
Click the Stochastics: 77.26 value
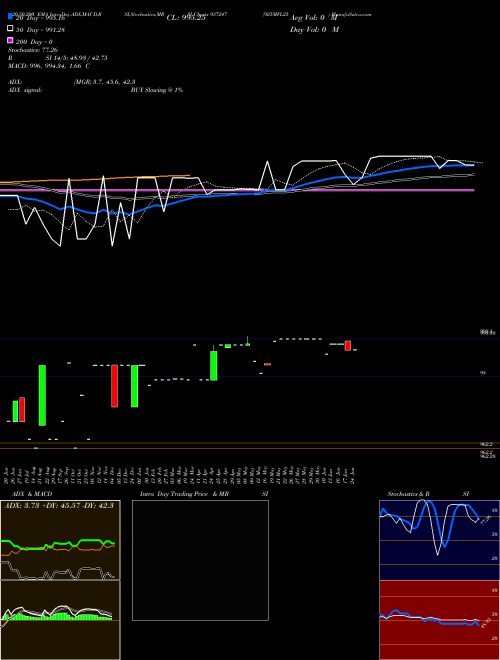tap(33, 50)
